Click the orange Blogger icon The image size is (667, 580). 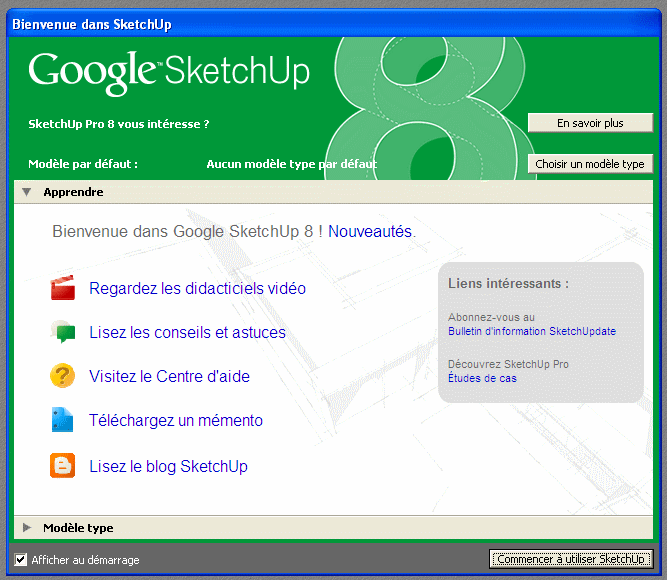click(63, 466)
